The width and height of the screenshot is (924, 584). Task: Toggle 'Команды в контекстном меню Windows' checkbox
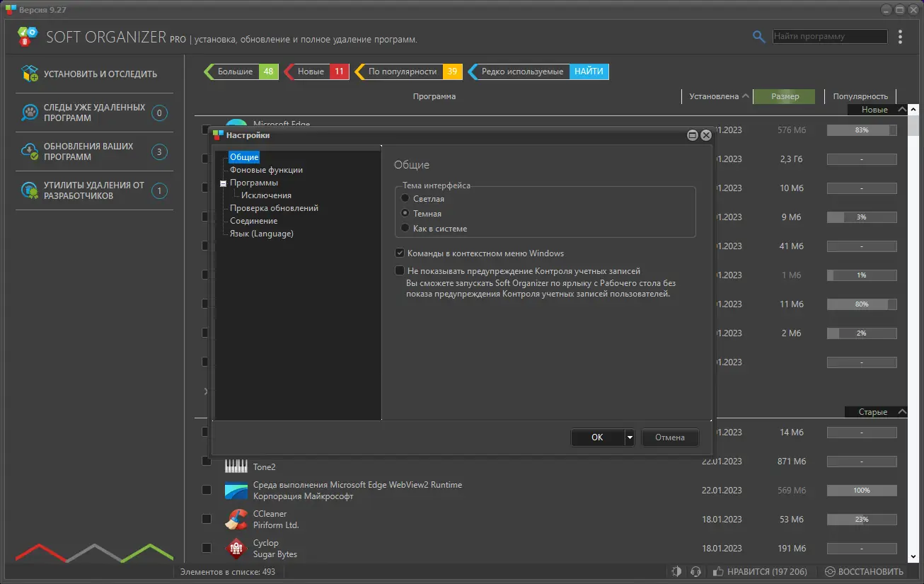point(400,253)
